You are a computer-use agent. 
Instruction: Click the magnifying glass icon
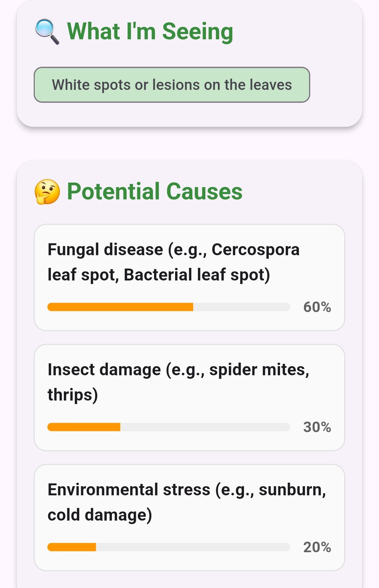click(x=47, y=32)
